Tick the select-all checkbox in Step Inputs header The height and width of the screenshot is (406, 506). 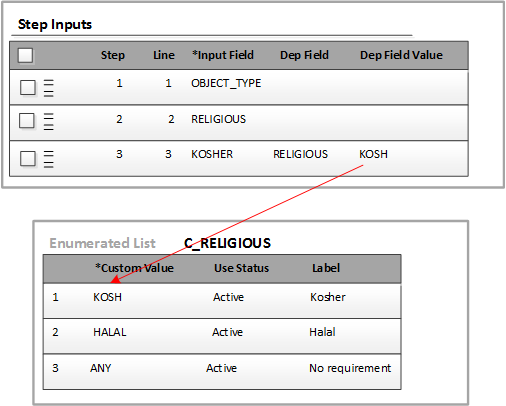click(25, 55)
